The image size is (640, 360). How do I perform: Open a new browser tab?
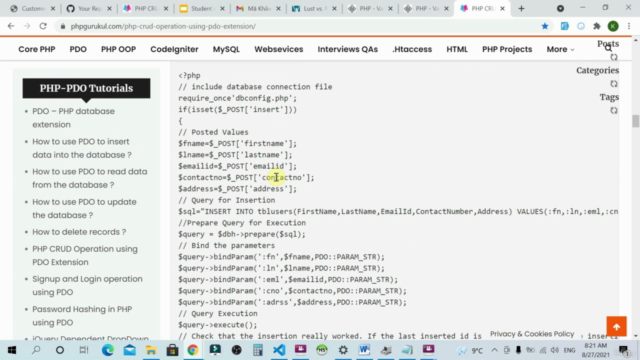(x=521, y=8)
